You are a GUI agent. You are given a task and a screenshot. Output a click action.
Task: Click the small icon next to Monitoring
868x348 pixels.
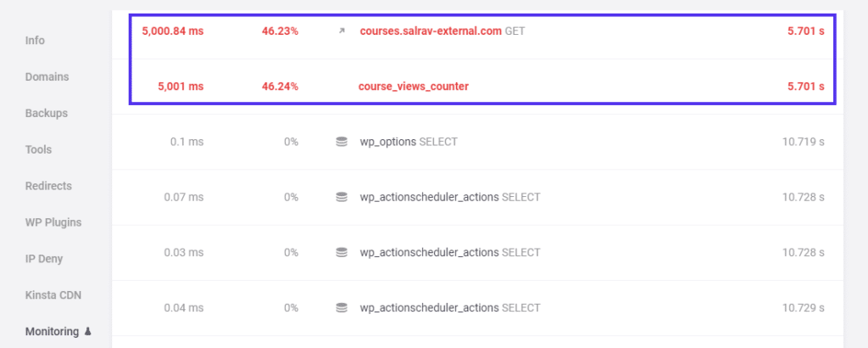pyautogui.click(x=87, y=332)
